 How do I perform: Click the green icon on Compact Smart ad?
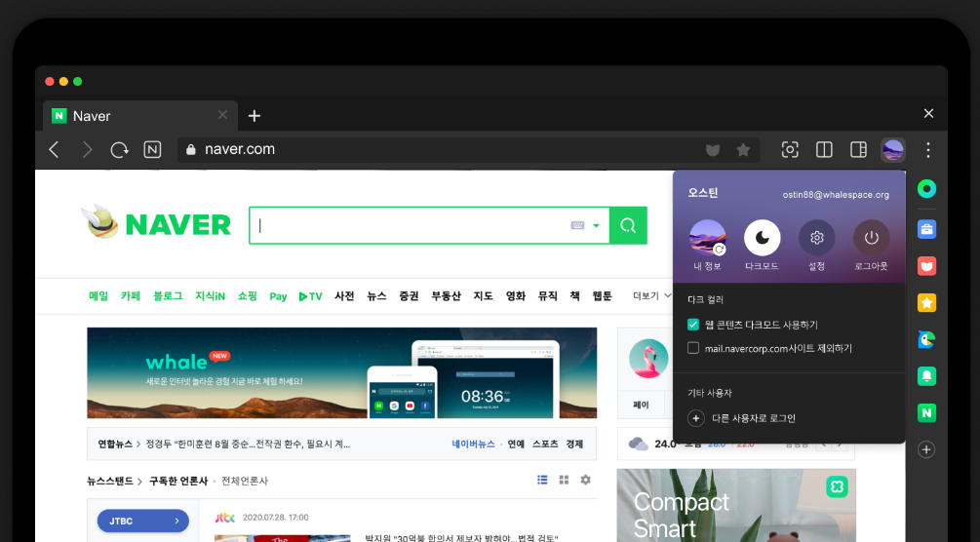coord(837,486)
